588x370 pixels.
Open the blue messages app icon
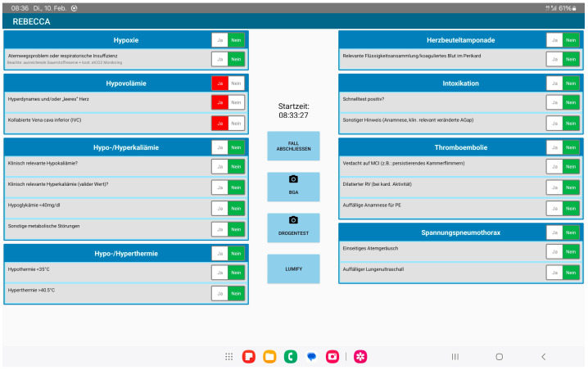(x=311, y=357)
